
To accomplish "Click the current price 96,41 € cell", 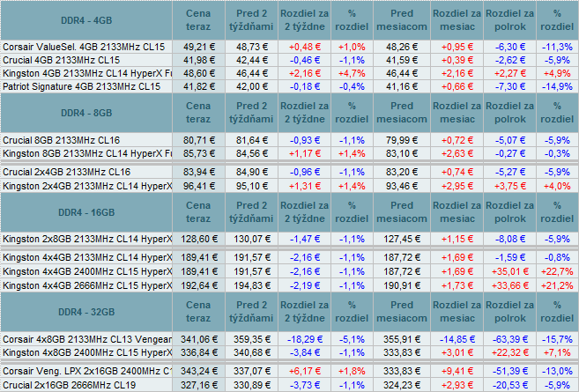I will [x=198, y=186].
